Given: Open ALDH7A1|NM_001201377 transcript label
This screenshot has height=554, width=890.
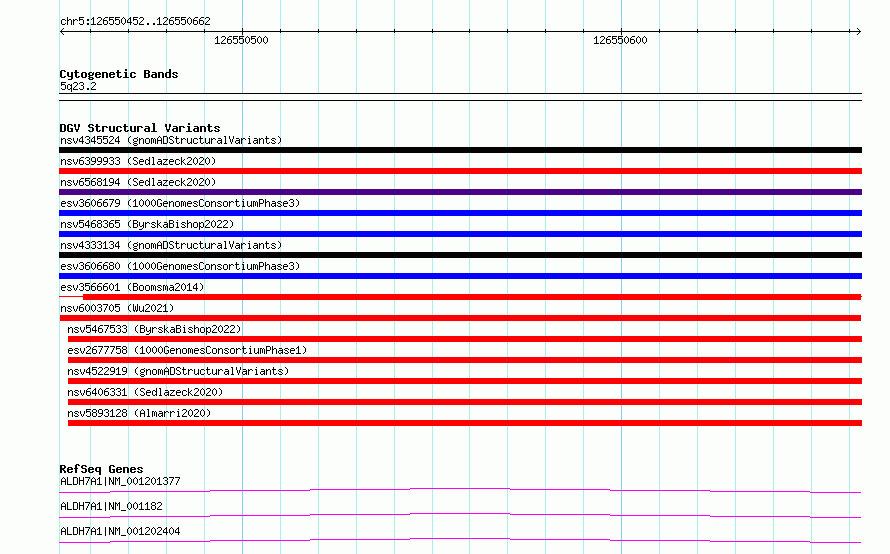Looking at the screenshot, I should [x=120, y=481].
